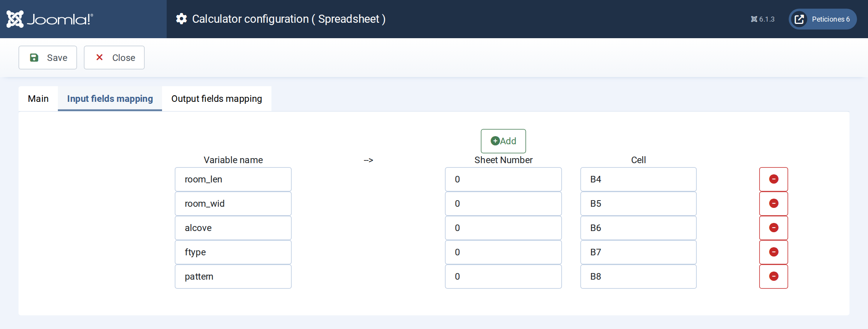The image size is (868, 329).
Task: Remove the room_len mapping row
Action: [773, 179]
